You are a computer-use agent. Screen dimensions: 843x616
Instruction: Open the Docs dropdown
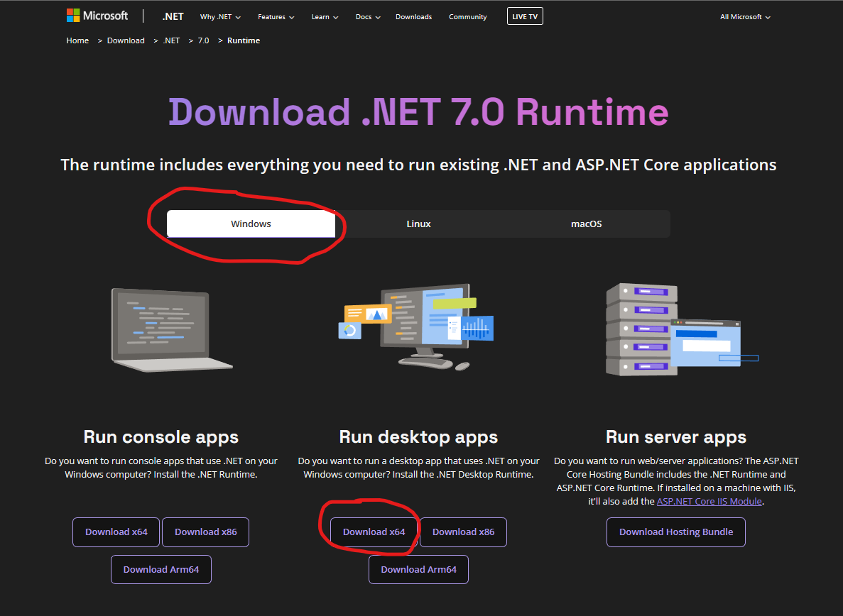pyautogui.click(x=367, y=17)
